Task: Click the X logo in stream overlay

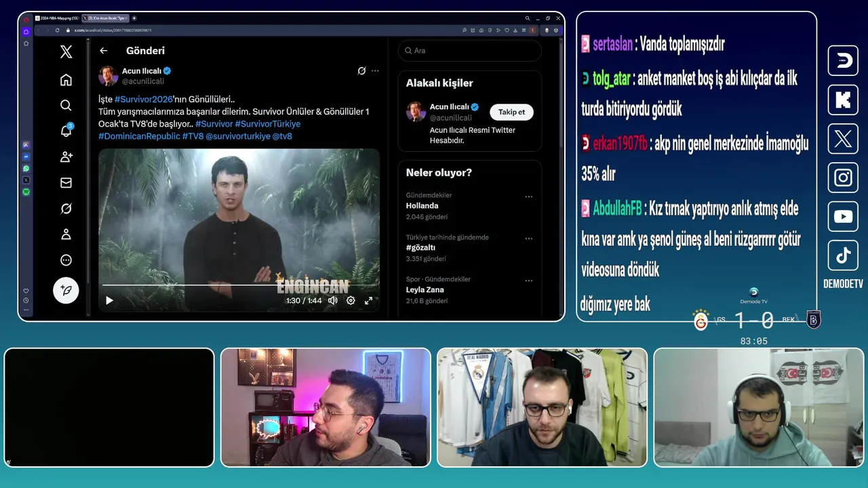Action: pyautogui.click(x=843, y=139)
